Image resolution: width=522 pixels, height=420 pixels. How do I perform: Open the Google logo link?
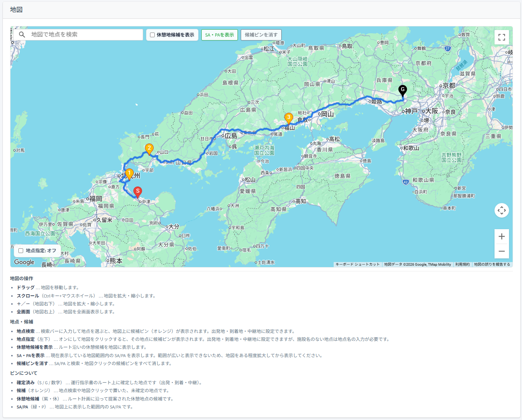24,262
